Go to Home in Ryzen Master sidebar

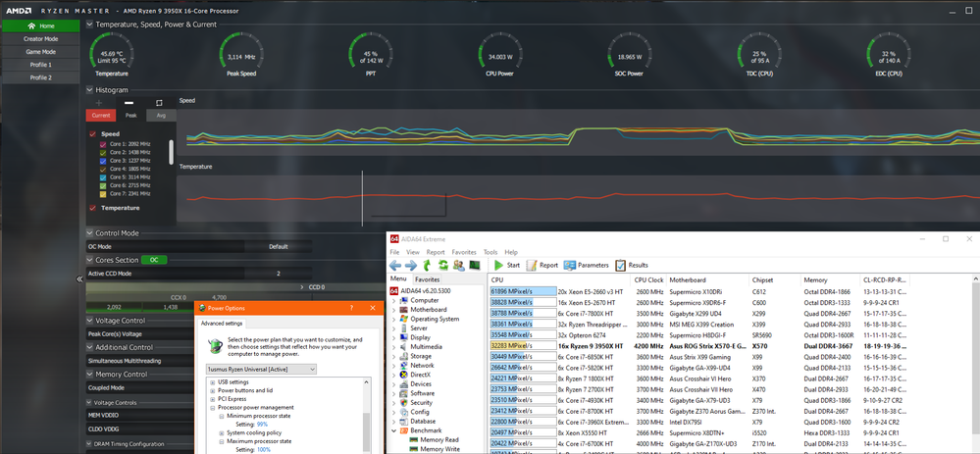[x=40, y=25]
